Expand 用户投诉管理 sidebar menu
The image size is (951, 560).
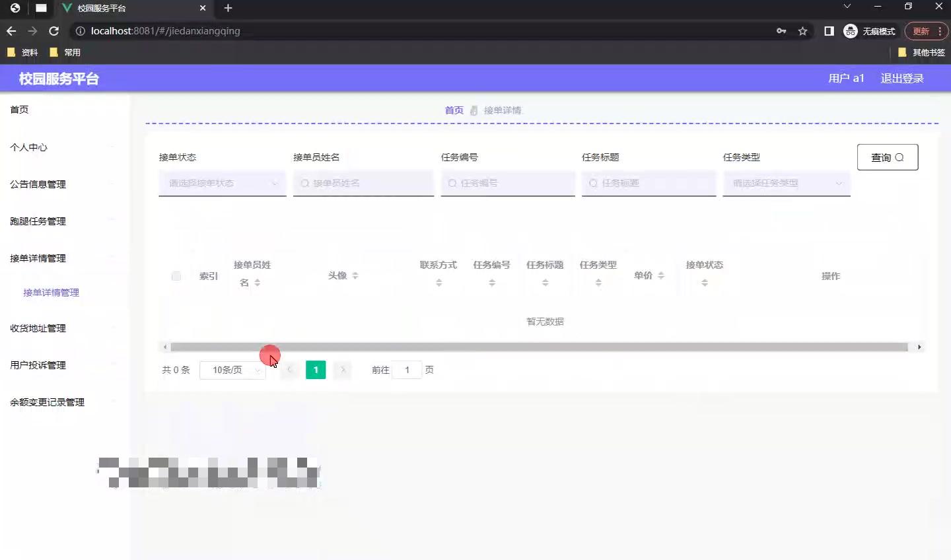pos(65,365)
